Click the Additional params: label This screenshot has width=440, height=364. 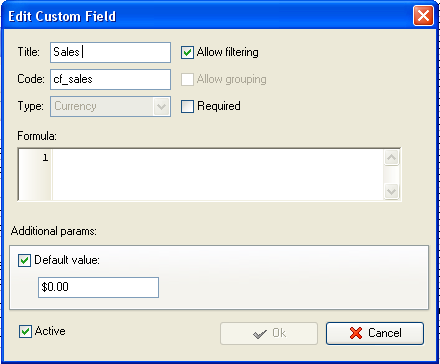pos(54,231)
